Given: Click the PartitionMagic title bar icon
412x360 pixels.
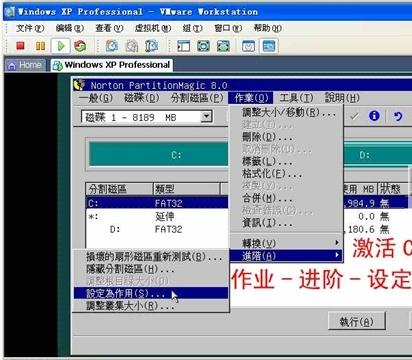Looking at the screenshot, I should click(x=79, y=85).
